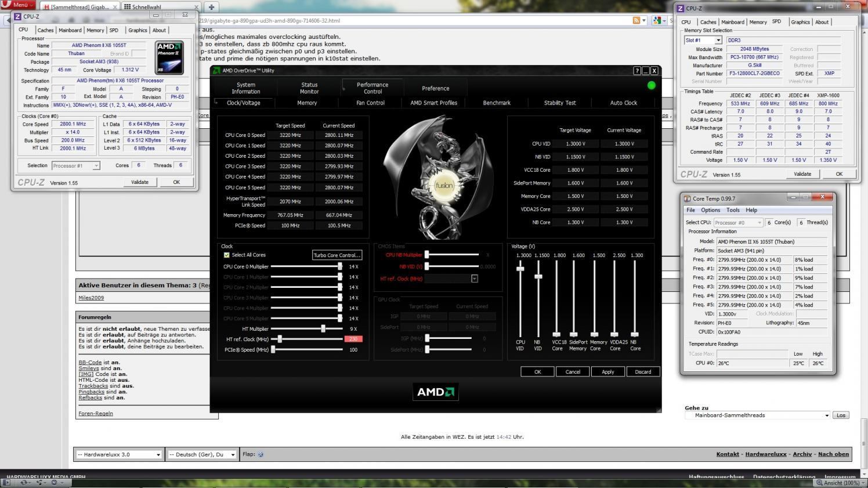This screenshot has height=488, width=868.
Task: Click the green status light in OverDrive
Action: point(651,85)
